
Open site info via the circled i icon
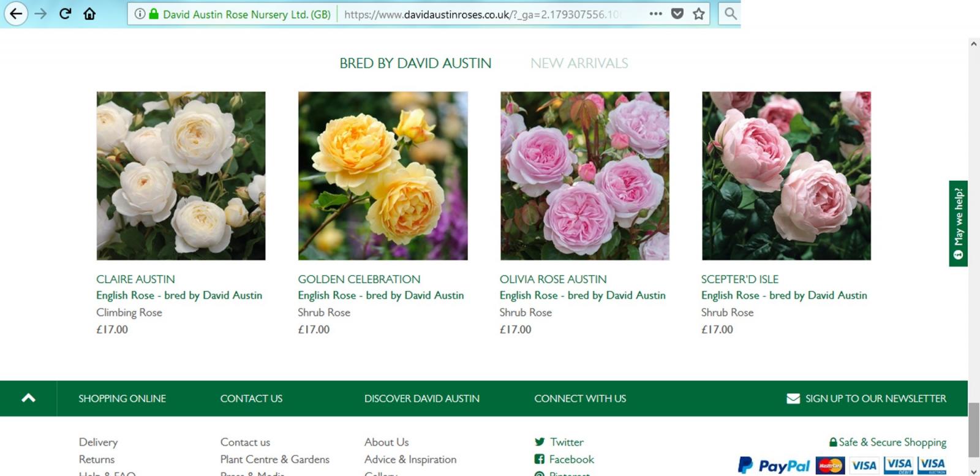click(140, 13)
